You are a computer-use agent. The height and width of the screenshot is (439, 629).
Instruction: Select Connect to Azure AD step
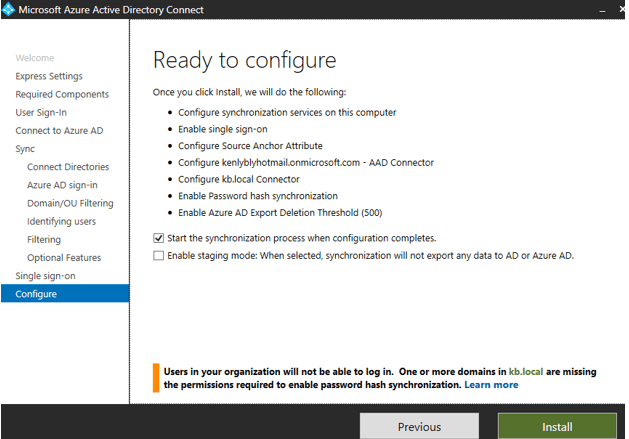59,130
